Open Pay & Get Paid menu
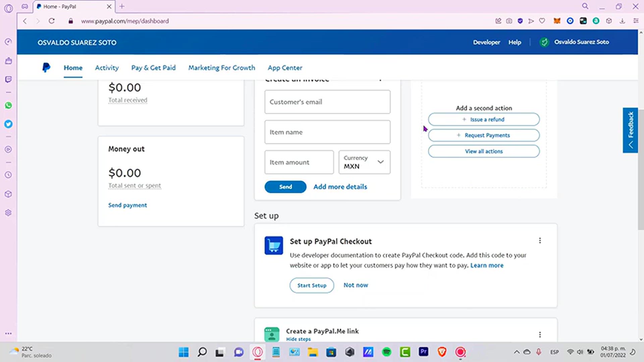 [153, 68]
